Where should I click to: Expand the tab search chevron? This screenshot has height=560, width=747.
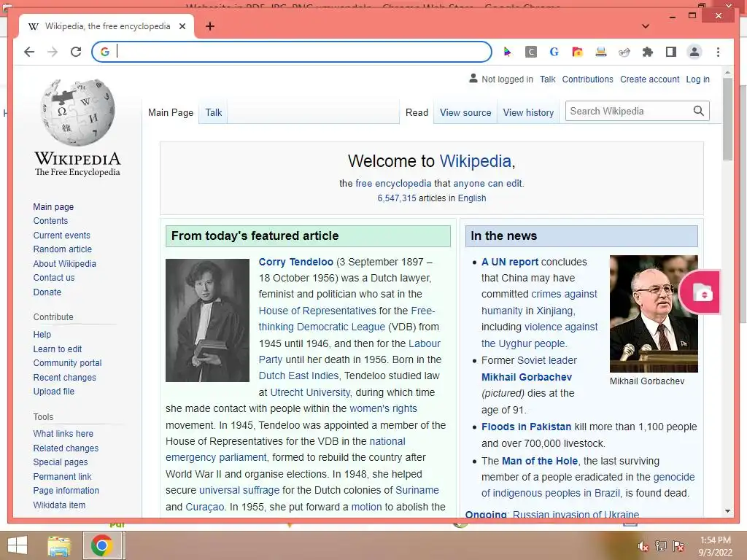click(x=646, y=26)
